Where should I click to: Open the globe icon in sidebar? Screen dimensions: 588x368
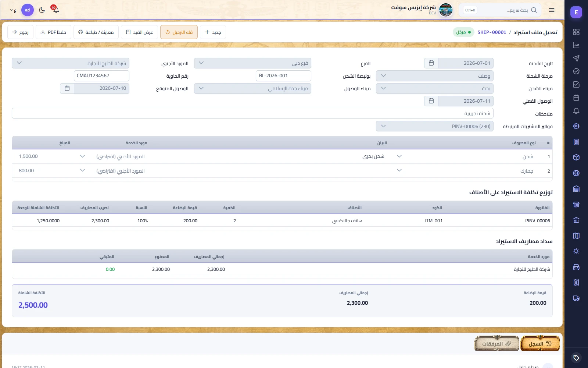tap(576, 173)
